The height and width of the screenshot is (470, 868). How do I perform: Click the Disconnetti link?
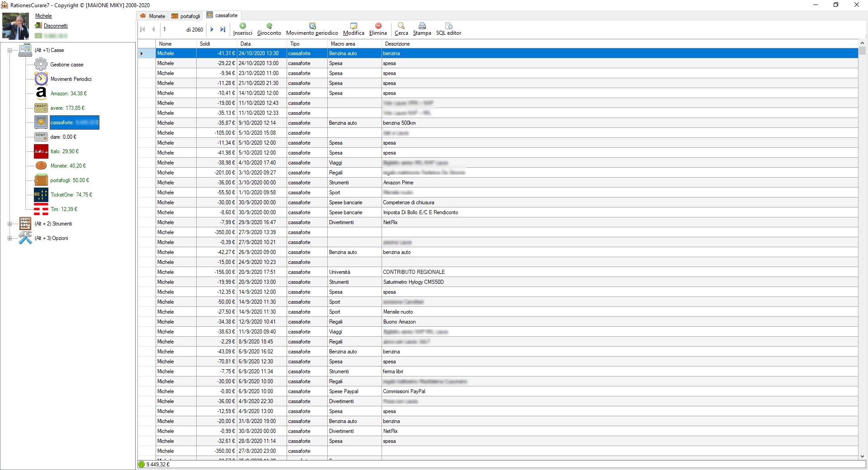(56, 26)
